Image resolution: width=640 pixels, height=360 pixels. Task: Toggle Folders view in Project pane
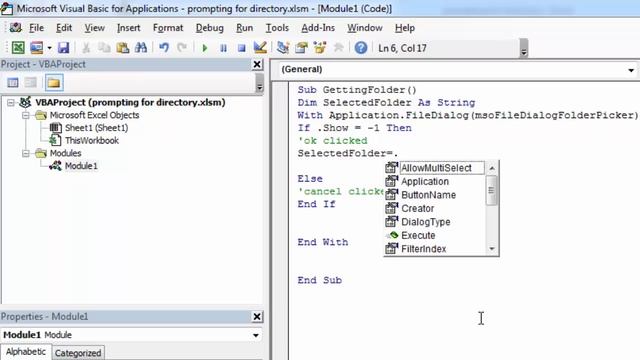54,83
